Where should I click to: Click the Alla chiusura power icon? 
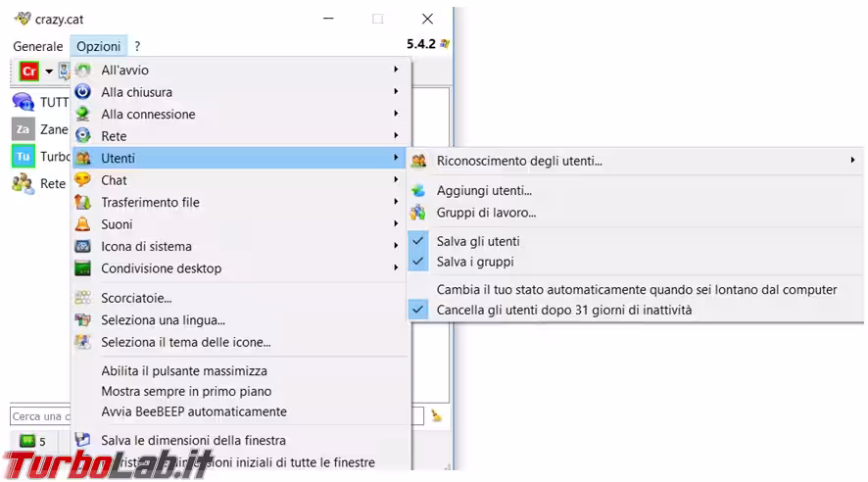83,92
